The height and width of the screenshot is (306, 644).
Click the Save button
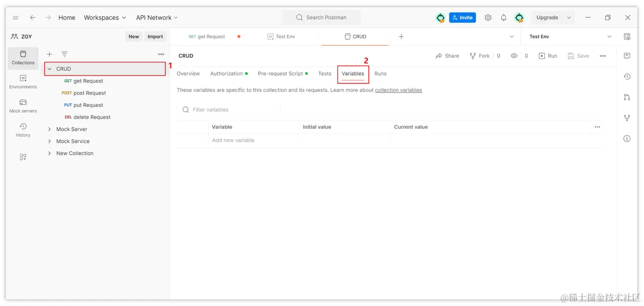tap(578, 56)
